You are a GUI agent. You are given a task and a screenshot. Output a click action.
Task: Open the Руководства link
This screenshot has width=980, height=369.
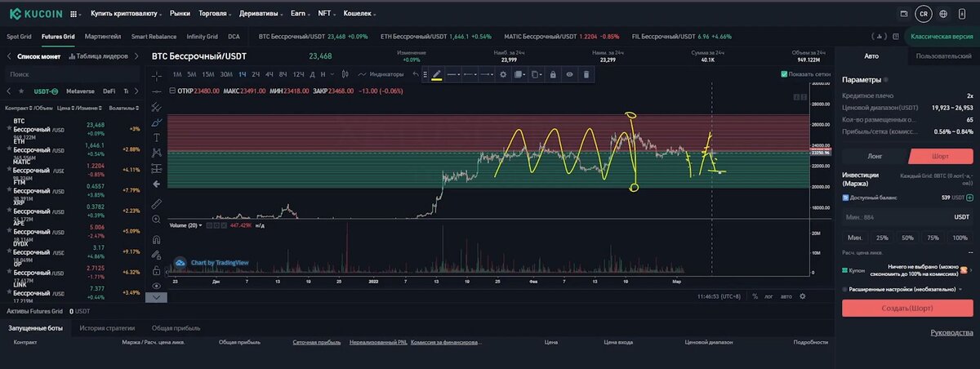(x=951, y=333)
